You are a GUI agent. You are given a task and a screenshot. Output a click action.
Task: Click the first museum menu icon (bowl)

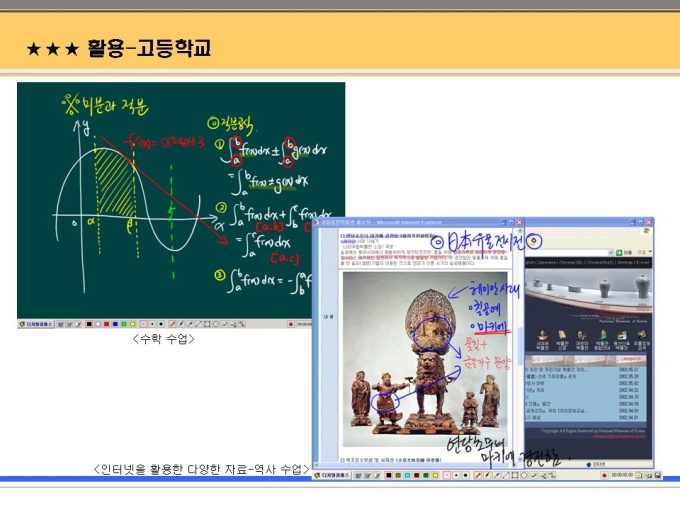point(542,336)
